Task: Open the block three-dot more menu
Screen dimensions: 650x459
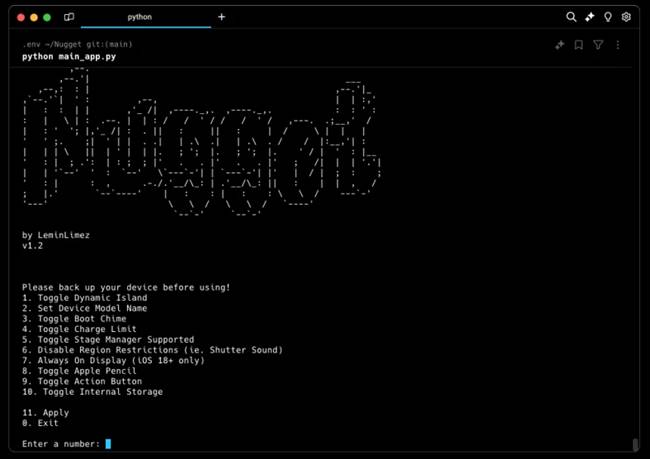Action: coord(618,45)
